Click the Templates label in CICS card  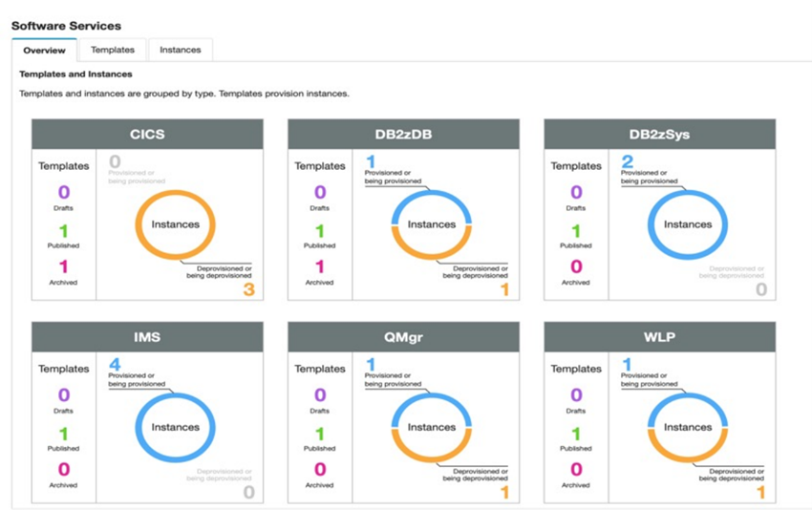pyautogui.click(x=64, y=165)
